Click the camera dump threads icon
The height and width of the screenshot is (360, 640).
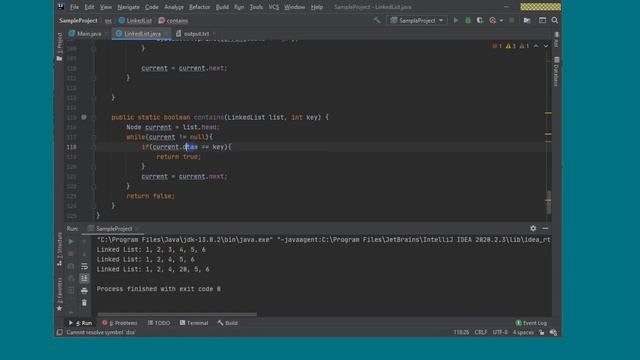[x=71, y=266]
